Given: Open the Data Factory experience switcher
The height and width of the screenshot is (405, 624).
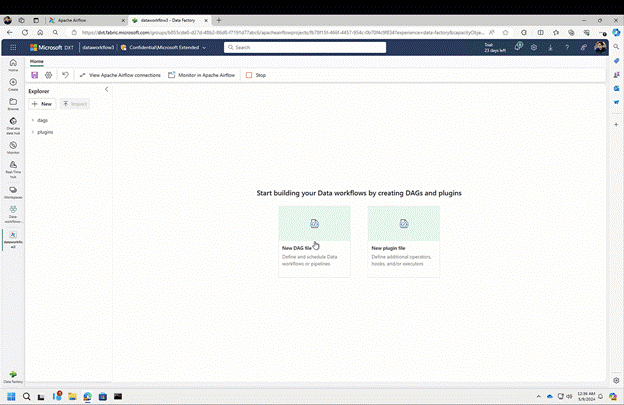Looking at the screenshot, I should coord(13,377).
